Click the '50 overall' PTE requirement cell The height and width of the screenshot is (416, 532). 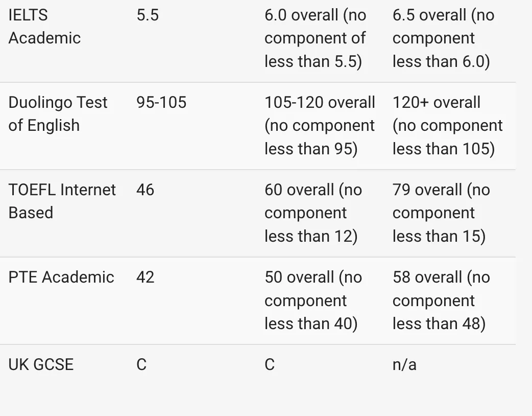(x=313, y=300)
